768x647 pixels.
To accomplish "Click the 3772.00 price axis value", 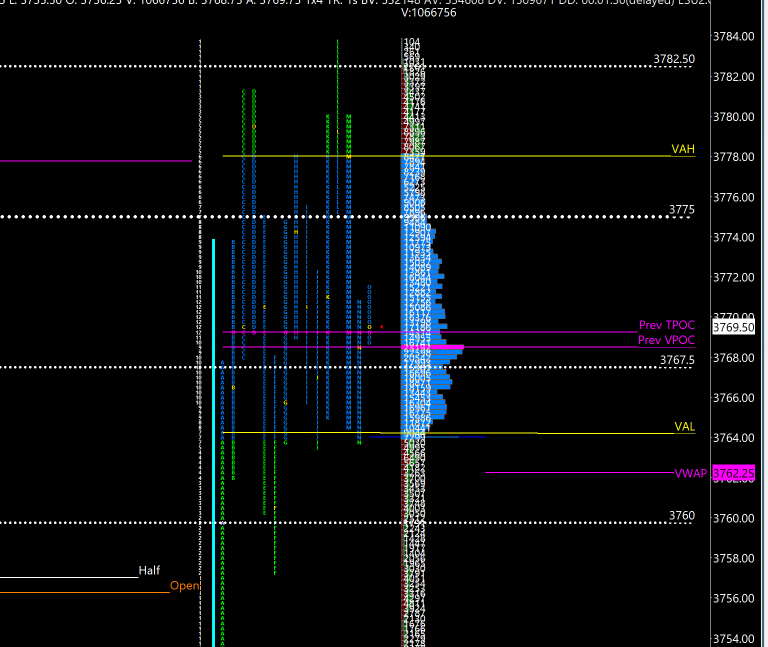I will (x=733, y=278).
